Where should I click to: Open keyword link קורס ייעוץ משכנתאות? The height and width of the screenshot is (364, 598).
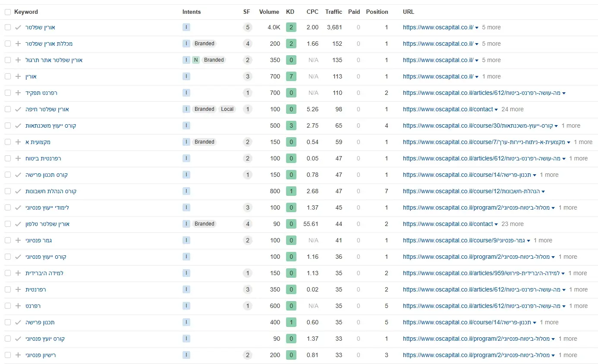tap(51, 126)
